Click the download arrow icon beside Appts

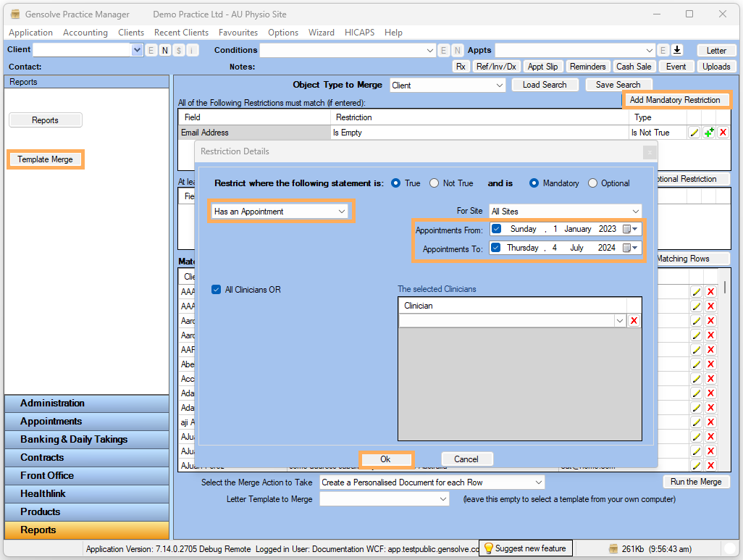(678, 50)
